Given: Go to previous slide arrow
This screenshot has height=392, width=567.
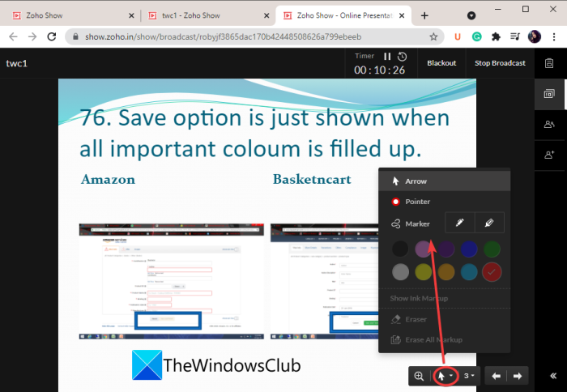Looking at the screenshot, I should 496,376.
